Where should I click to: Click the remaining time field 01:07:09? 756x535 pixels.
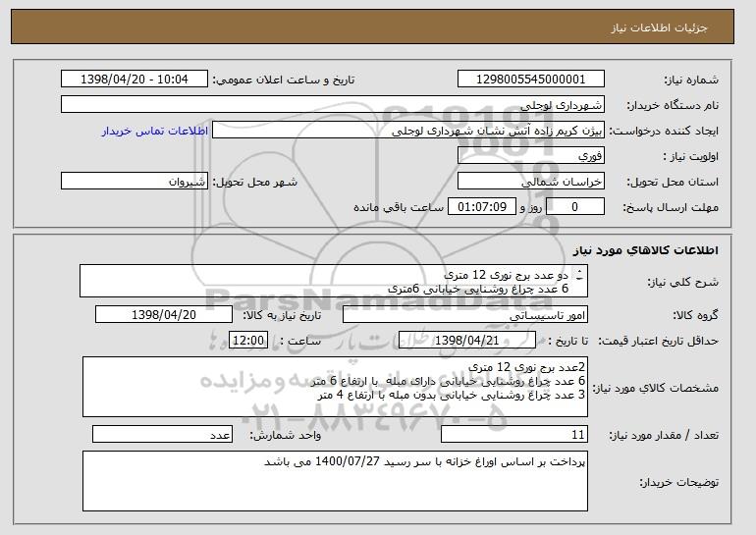[x=482, y=207]
